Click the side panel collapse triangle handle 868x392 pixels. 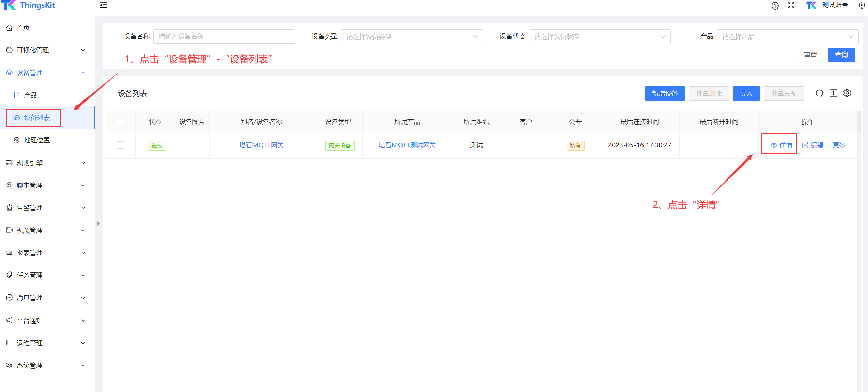(98, 224)
